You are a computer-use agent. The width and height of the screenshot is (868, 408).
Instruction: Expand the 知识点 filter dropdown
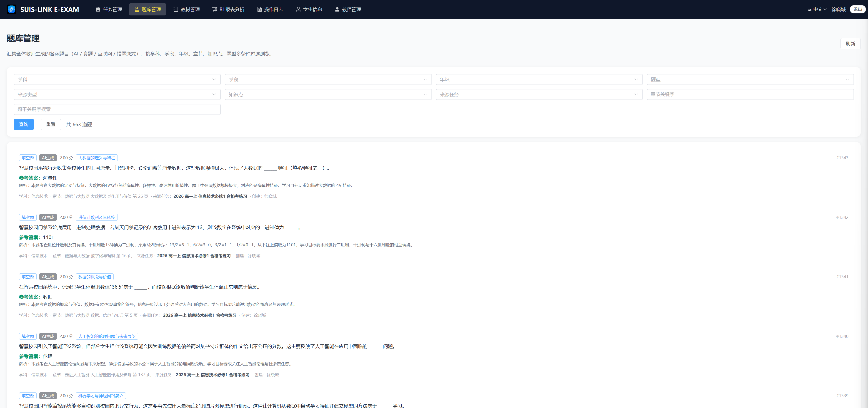point(328,95)
